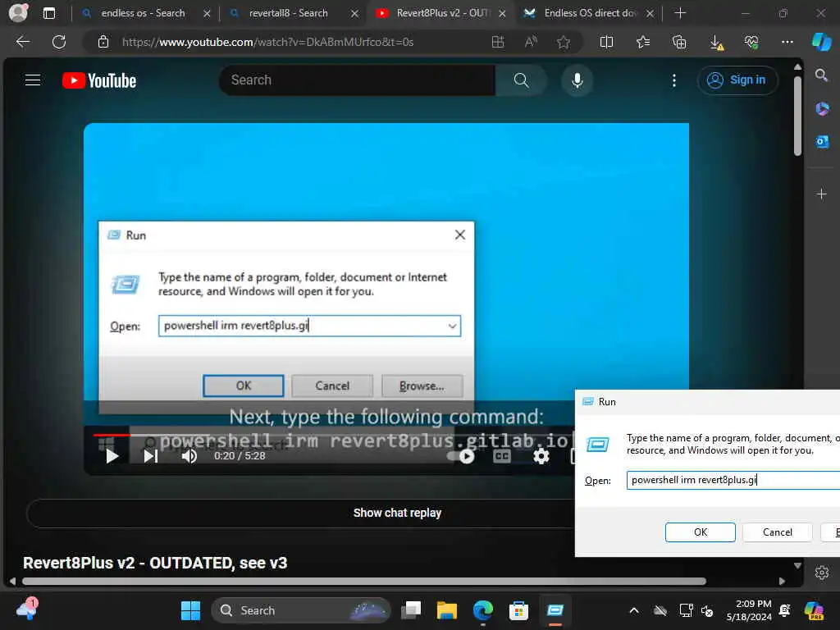Open clock showing 2:09 PM
Viewport: 840px width, 630px height.
pyautogui.click(x=749, y=610)
